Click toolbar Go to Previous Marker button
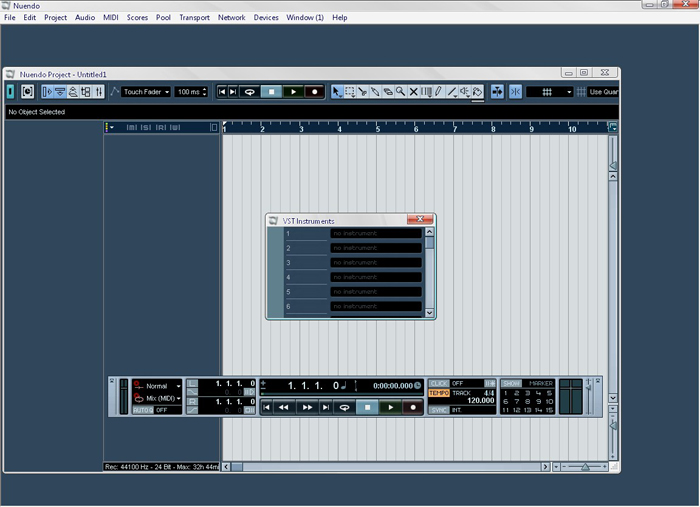 (x=222, y=92)
